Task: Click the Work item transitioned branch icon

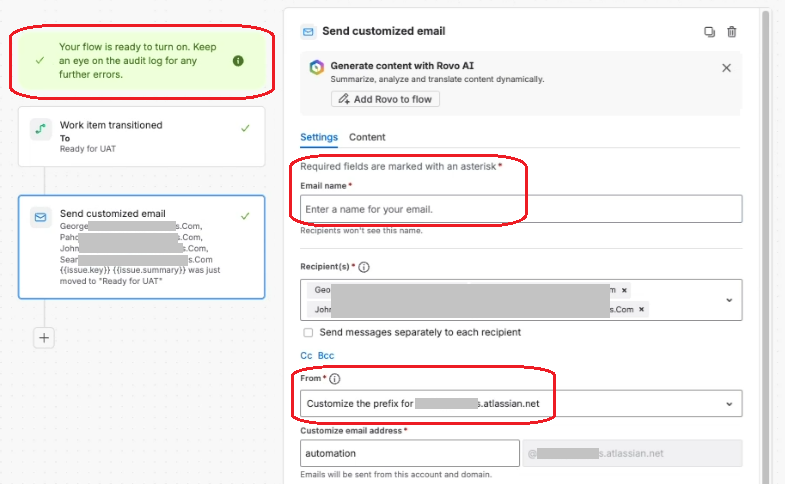Action: pos(41,129)
